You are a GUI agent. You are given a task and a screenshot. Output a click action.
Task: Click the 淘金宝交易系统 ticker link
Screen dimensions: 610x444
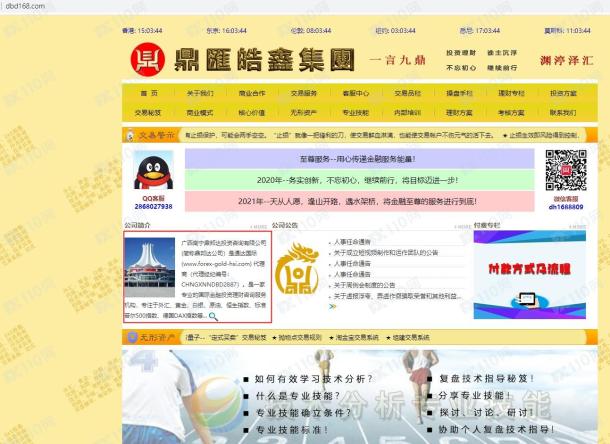click(x=357, y=337)
